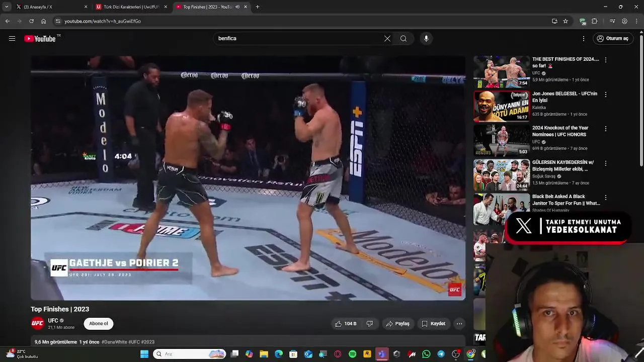Viewport: 644px width, 362px height.
Task: Open Spotify from the taskbar
Action: (352, 354)
